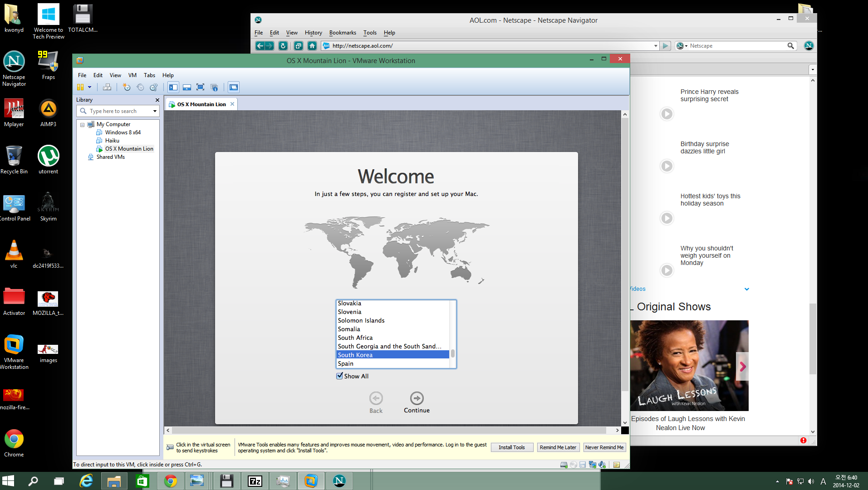This screenshot has height=490, width=868.
Task: Toggle the library sidebar view icon
Action: pyautogui.click(x=173, y=87)
